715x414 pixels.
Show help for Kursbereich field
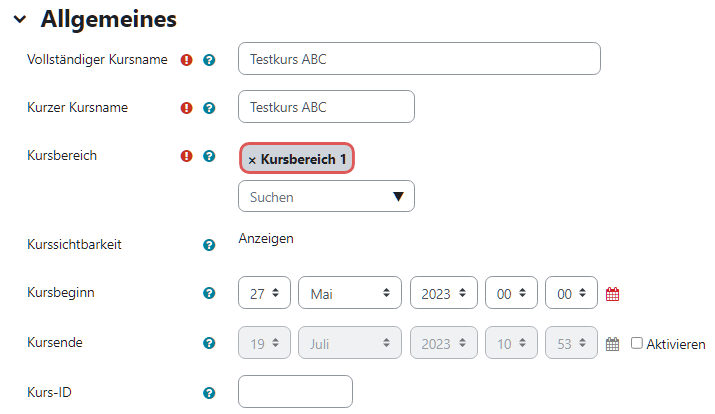coord(209,156)
